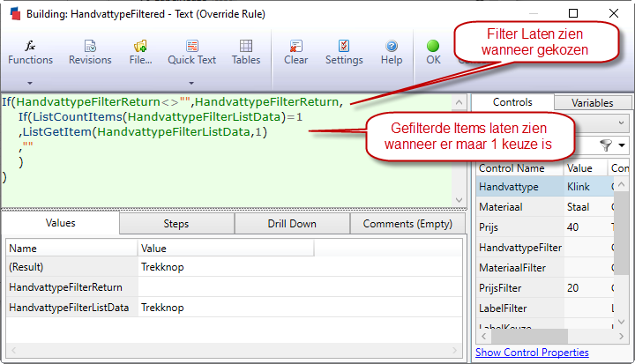Click the Name column header in Values grid
Image resolution: width=635 pixels, height=364 pixels.
71,249
